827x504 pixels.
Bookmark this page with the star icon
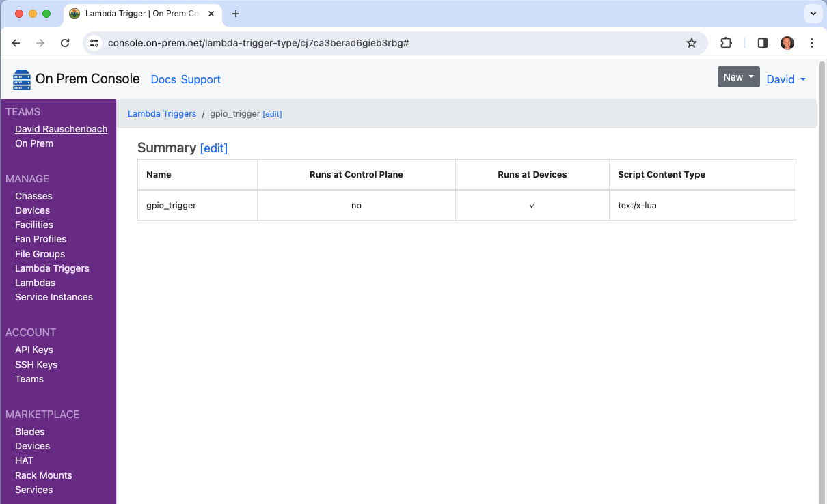(x=692, y=43)
